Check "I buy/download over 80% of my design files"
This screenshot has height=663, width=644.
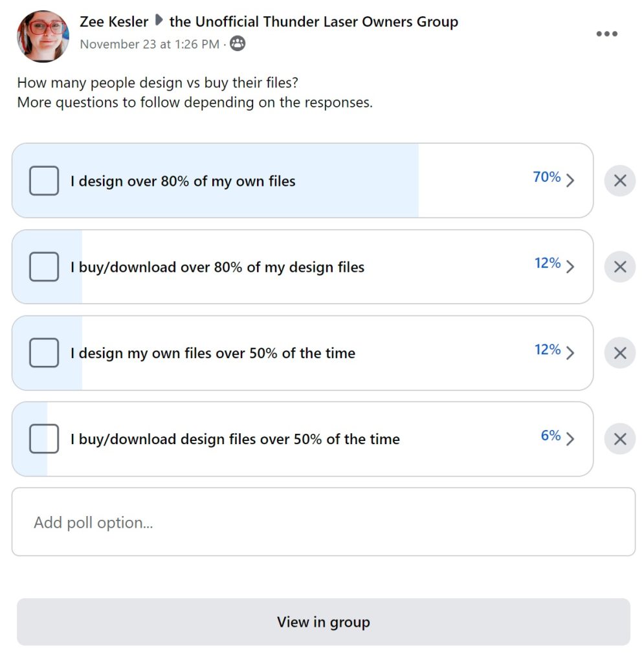(44, 267)
